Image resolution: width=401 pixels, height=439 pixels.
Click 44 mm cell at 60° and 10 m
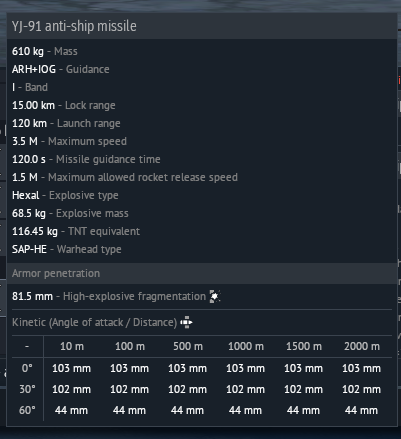(71, 410)
